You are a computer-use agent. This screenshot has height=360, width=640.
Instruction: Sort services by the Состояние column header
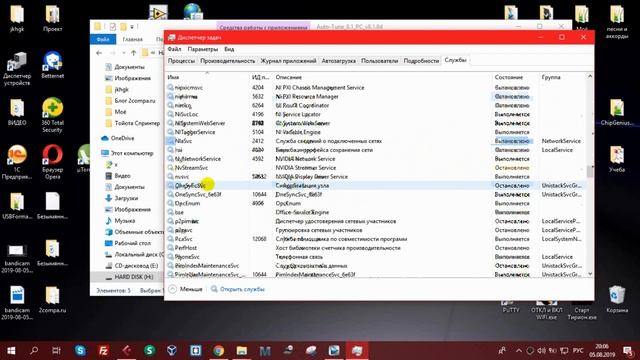[516, 77]
